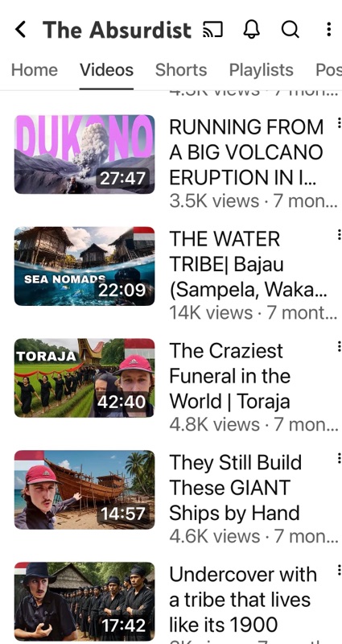
Task: Open options for The Water Tribe video
Action: [339, 234]
